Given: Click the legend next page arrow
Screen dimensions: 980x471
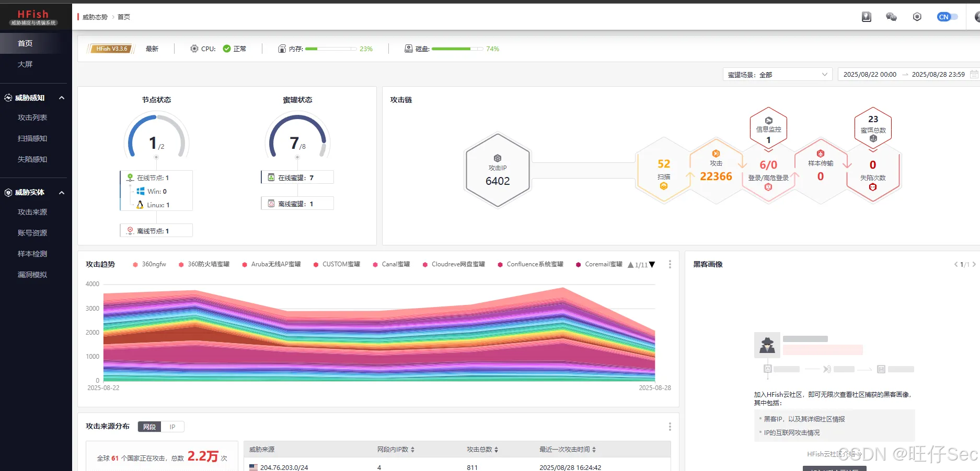Looking at the screenshot, I should [652, 265].
